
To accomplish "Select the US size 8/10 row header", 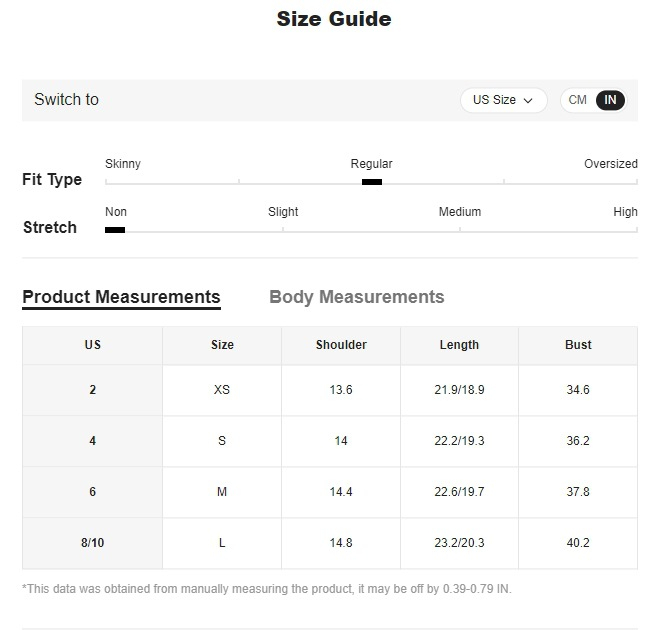I will click(93, 543).
